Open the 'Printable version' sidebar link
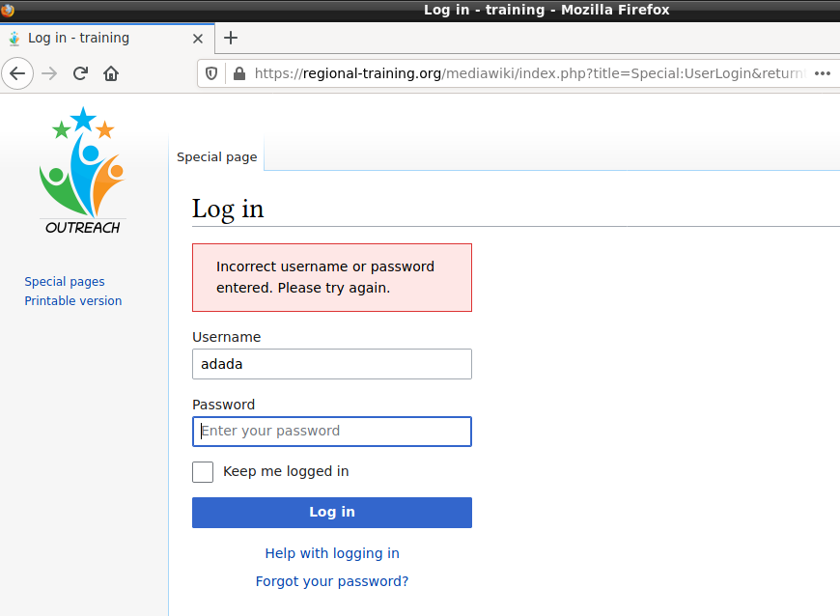The height and width of the screenshot is (616, 840). point(73,301)
